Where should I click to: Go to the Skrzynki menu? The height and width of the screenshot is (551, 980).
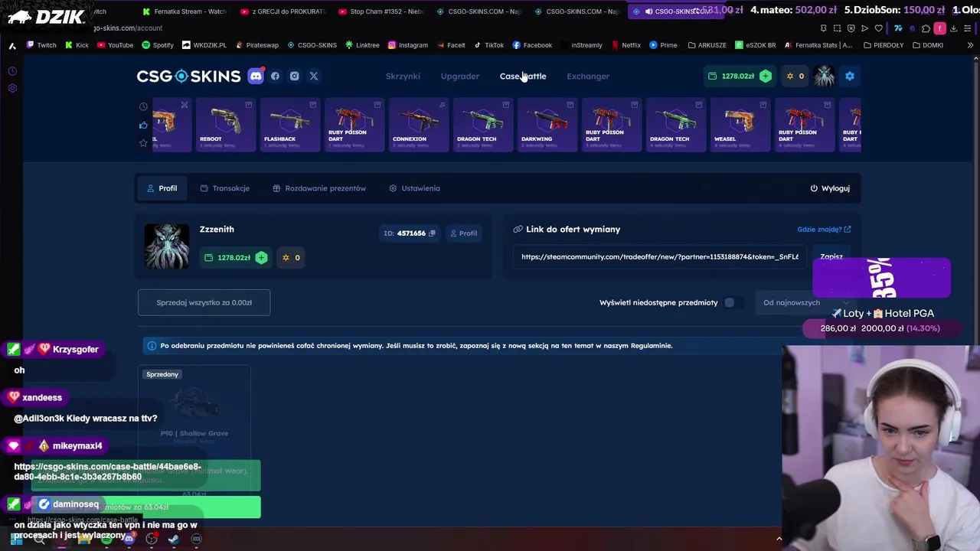click(403, 77)
